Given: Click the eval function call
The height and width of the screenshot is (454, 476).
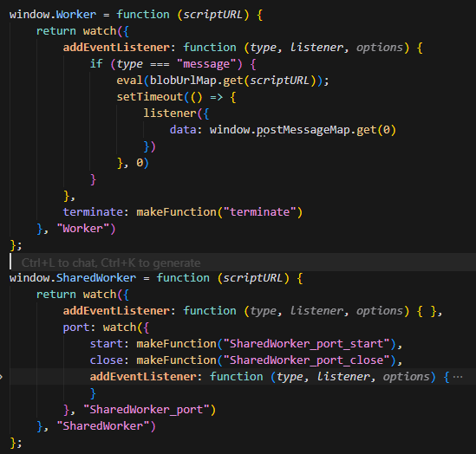Looking at the screenshot, I should click(130, 81).
